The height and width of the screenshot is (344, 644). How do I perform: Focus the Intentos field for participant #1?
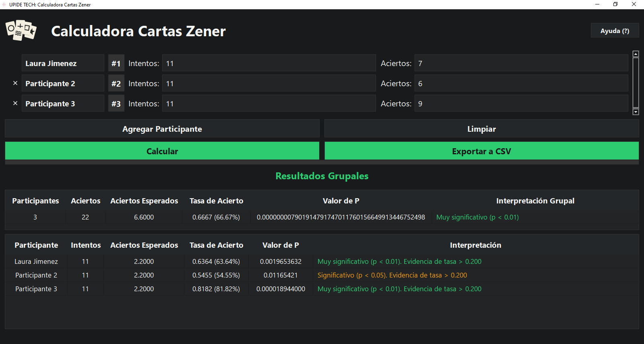click(x=268, y=63)
